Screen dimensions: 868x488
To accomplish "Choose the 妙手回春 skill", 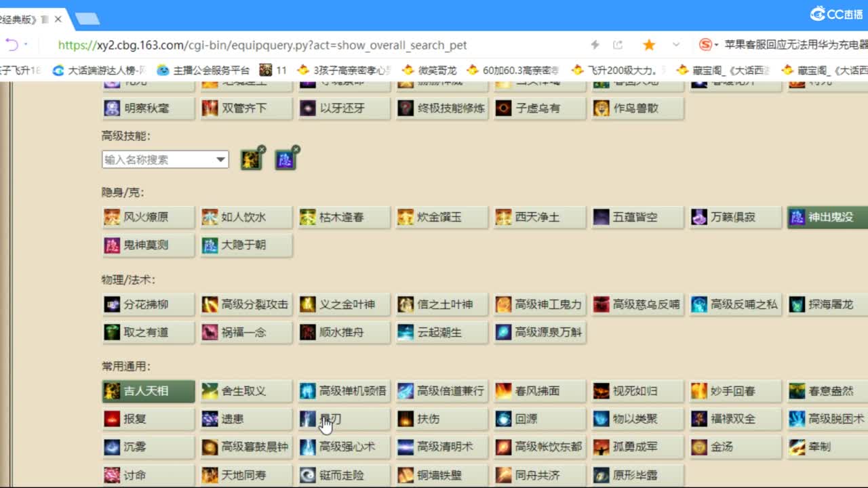I will click(x=735, y=391).
